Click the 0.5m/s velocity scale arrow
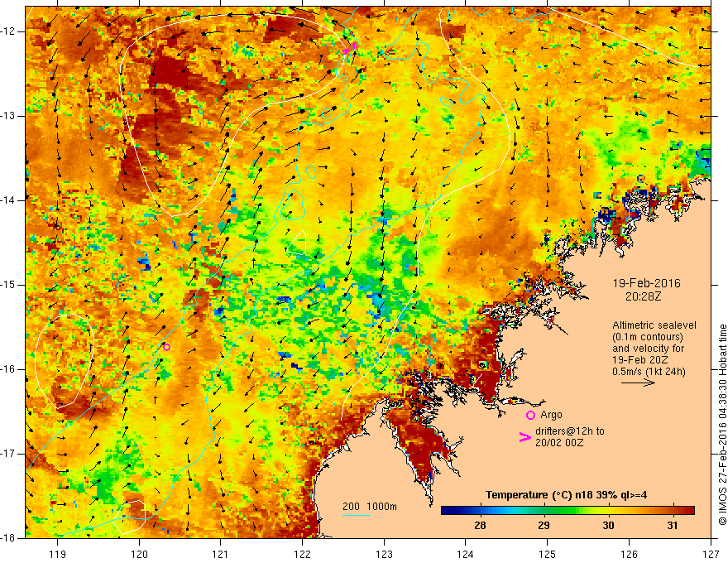Viewport: 728px width, 563px height. pyautogui.click(x=638, y=383)
